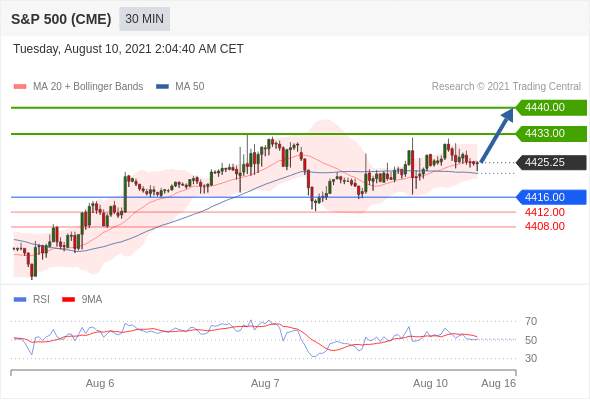Screen dimensions: 590x400
Task: Toggle the RSI legend entry
Action: (x=32, y=300)
